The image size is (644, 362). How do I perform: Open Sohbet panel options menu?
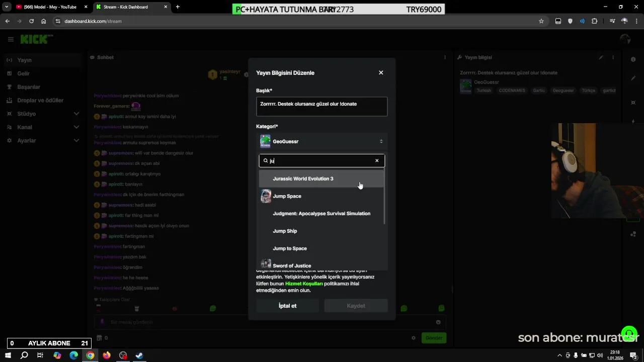click(445, 57)
